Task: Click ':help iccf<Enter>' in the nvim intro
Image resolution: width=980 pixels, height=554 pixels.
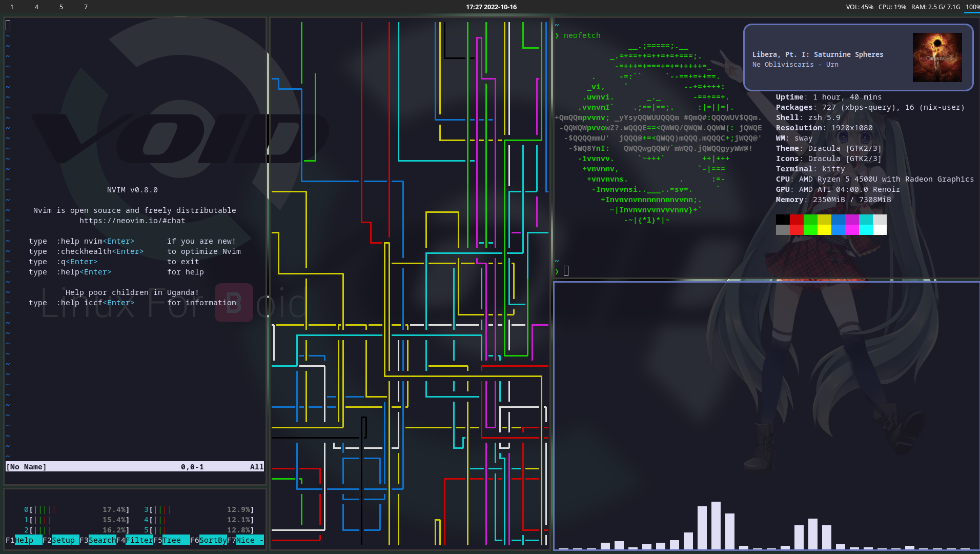Action: click(95, 303)
